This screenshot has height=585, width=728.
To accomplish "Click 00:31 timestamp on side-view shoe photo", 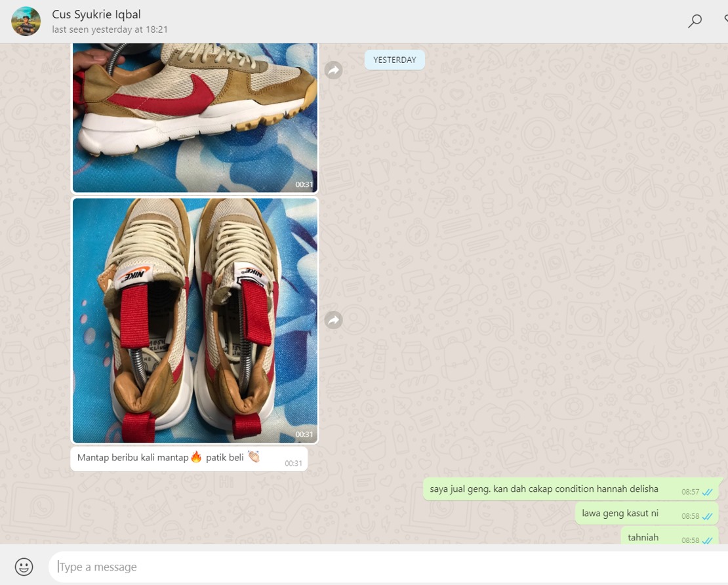I will [x=304, y=185].
